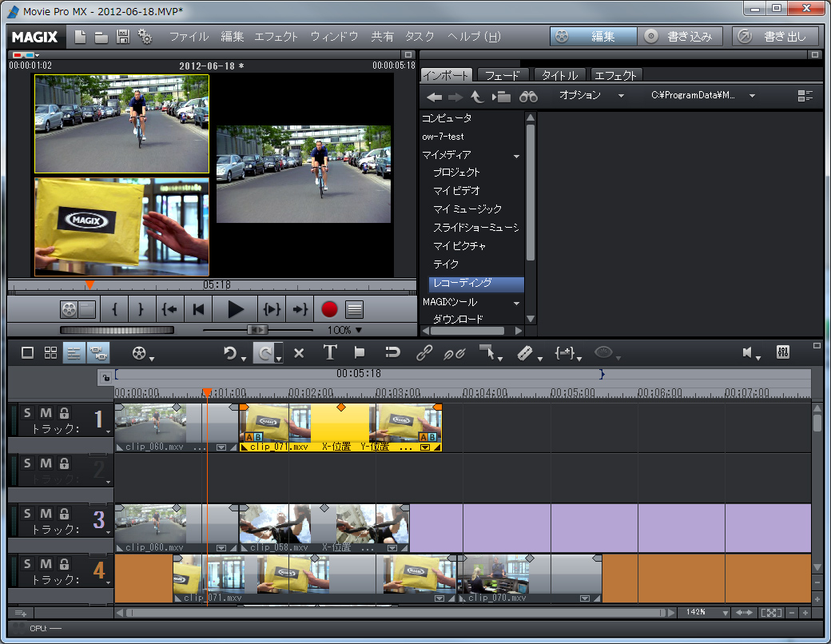The image size is (831, 644).
Task: Open a project using the folder icon
Action: (101, 37)
